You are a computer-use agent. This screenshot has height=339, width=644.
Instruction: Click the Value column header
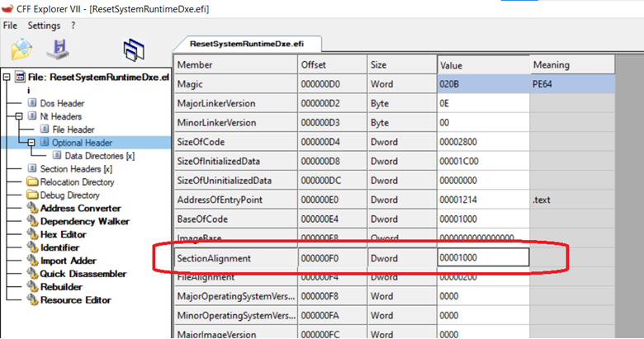click(483, 65)
